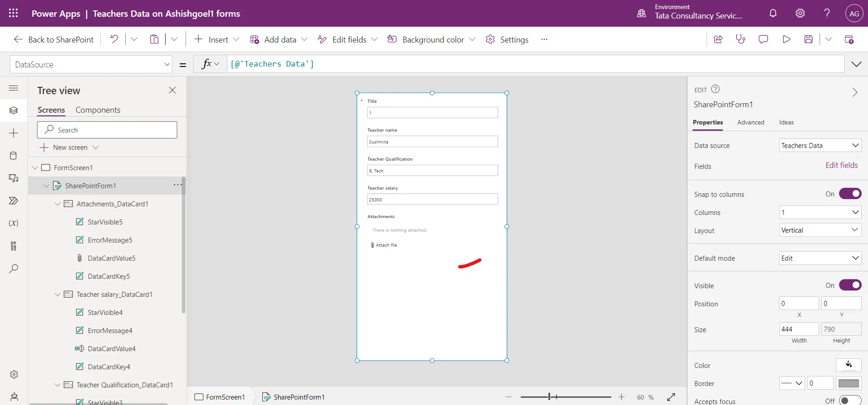Open SharePointForm1 more options ellipsis

click(177, 185)
